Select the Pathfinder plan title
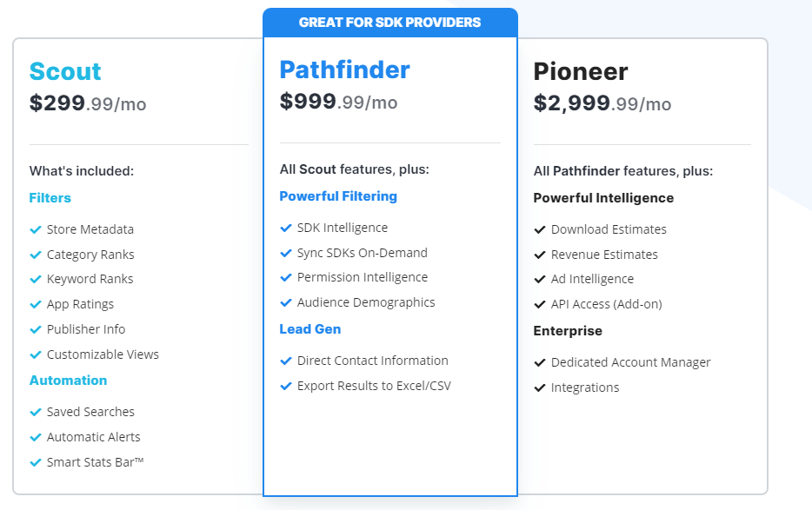 point(344,70)
